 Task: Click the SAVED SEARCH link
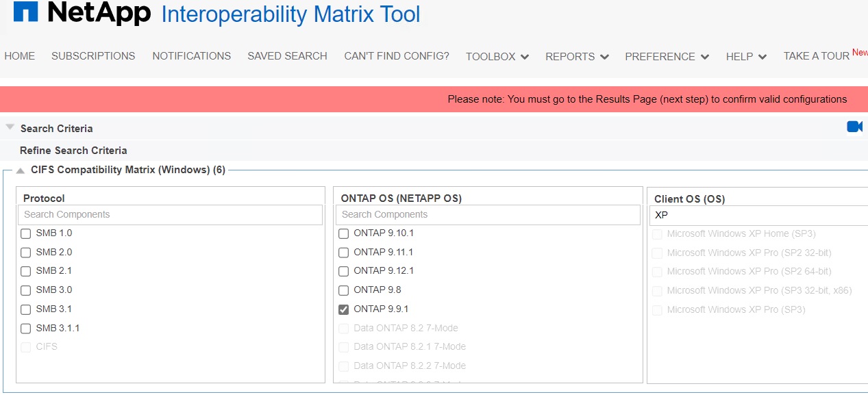(x=287, y=56)
